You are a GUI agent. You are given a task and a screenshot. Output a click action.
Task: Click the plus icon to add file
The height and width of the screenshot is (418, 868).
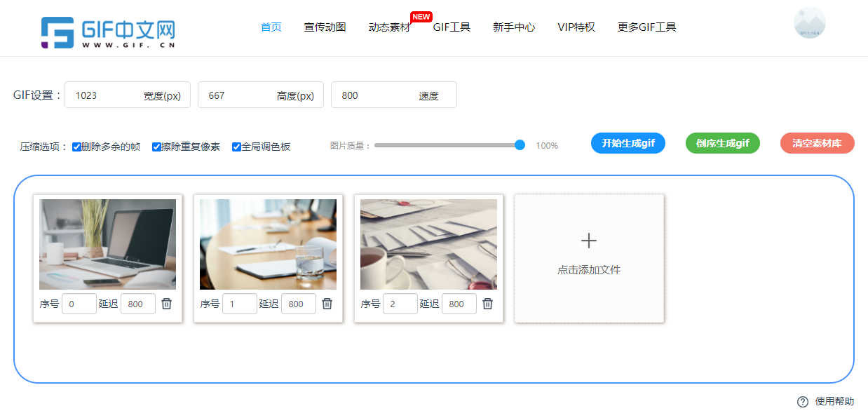(589, 241)
